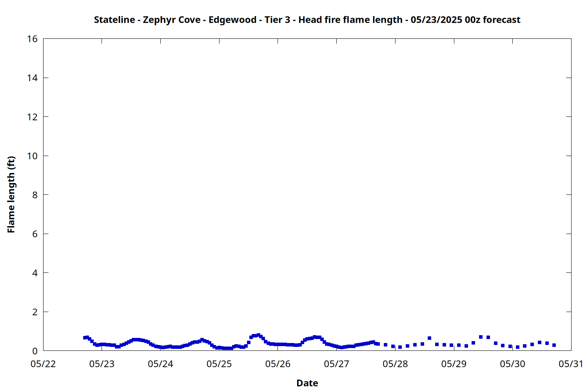588x392 pixels.
Task: Click the y-axis value 14
Action: tap(33, 78)
